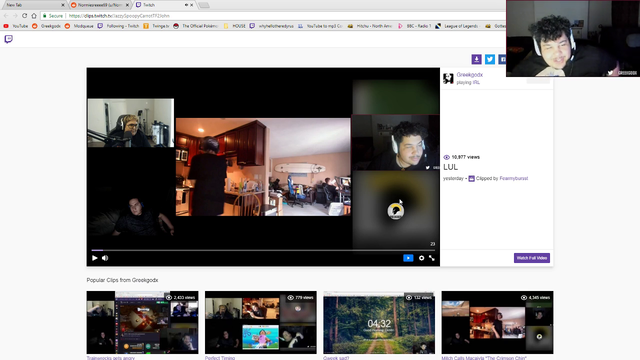Viewport: 640px width, 360px height.
Task: Focus the clips.twitch.tv address bar
Action: pos(273,16)
